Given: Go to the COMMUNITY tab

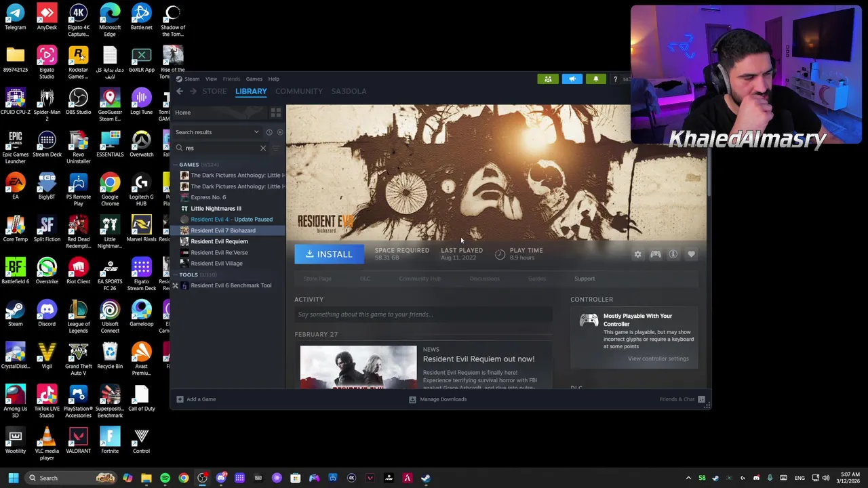Looking at the screenshot, I should tap(299, 91).
